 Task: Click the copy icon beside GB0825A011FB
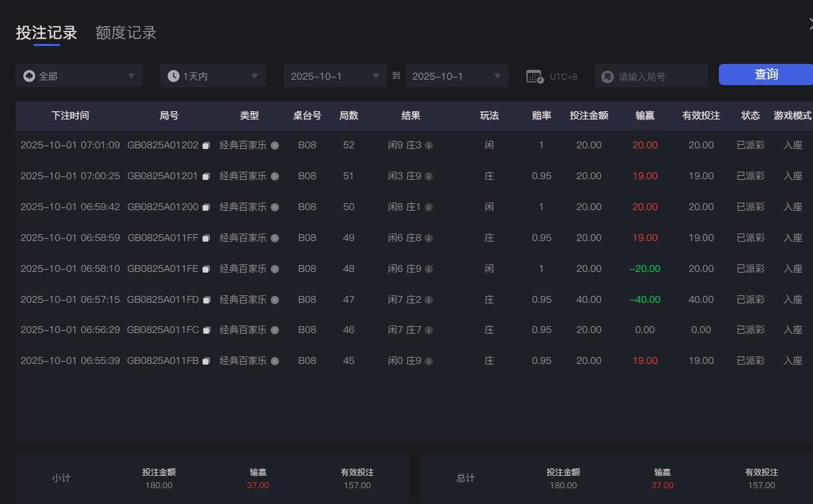207,360
